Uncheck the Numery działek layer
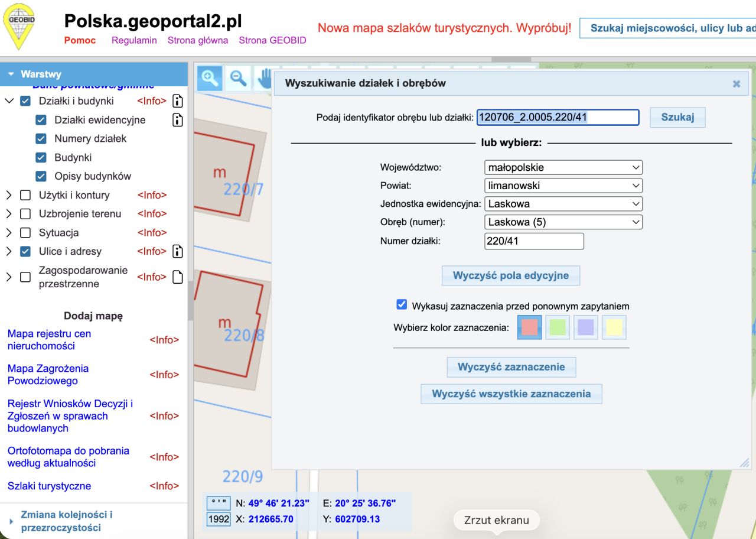This screenshot has height=539, width=756. [x=41, y=139]
